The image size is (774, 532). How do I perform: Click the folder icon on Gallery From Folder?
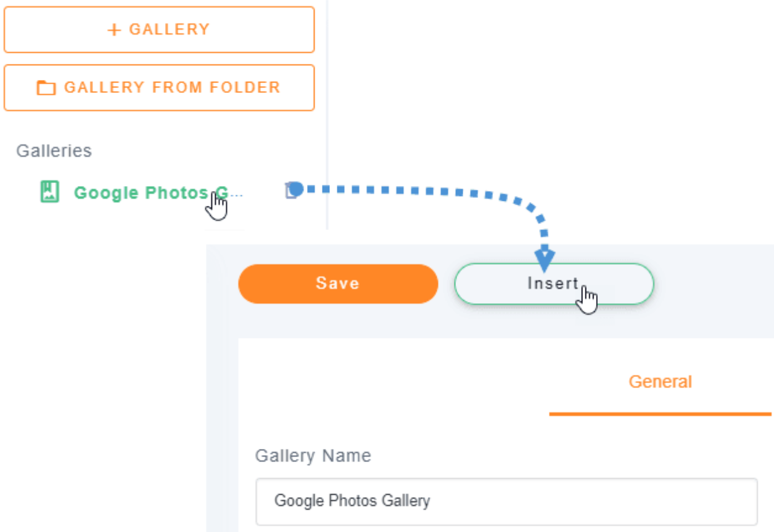tap(46, 88)
